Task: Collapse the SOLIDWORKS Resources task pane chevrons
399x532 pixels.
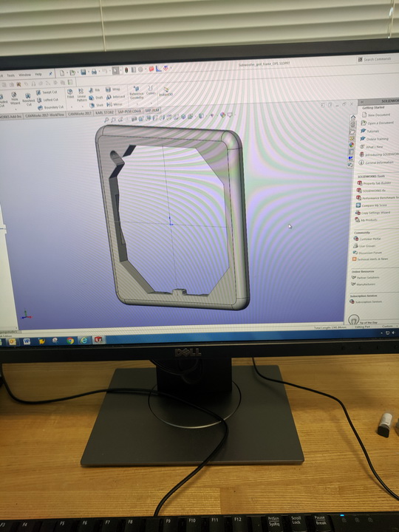Action: (x=362, y=102)
